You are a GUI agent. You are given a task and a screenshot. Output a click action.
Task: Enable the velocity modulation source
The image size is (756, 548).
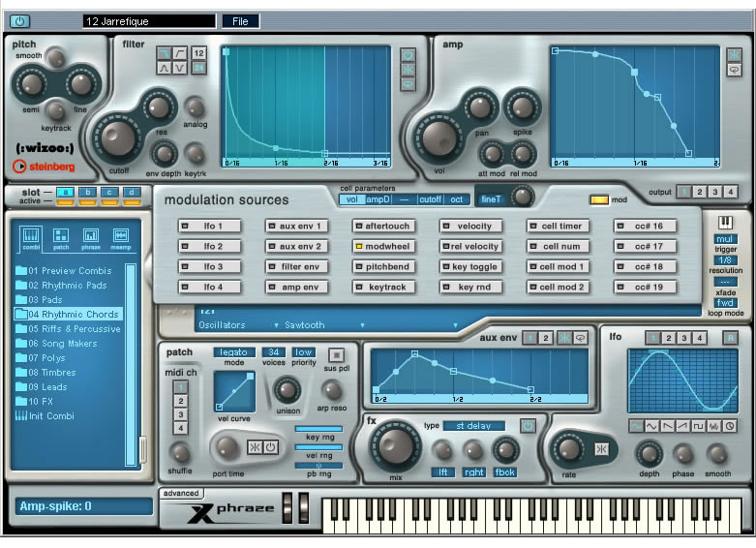click(x=471, y=226)
